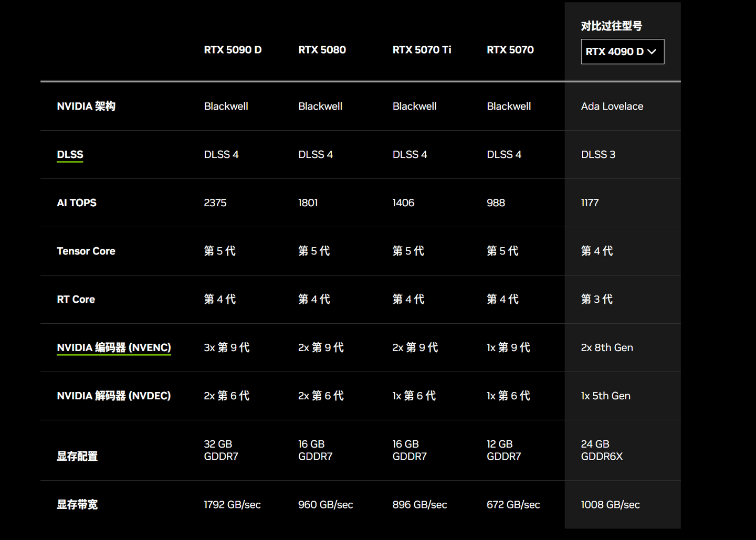The width and height of the screenshot is (756, 540).
Task: Select Blackwell under RTX 5070 Ti
Action: [x=414, y=106]
